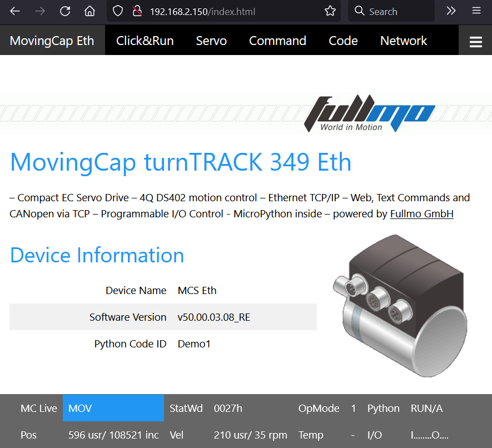Show the insecure connection padlock info
This screenshot has width=492, height=448.
[x=137, y=11]
